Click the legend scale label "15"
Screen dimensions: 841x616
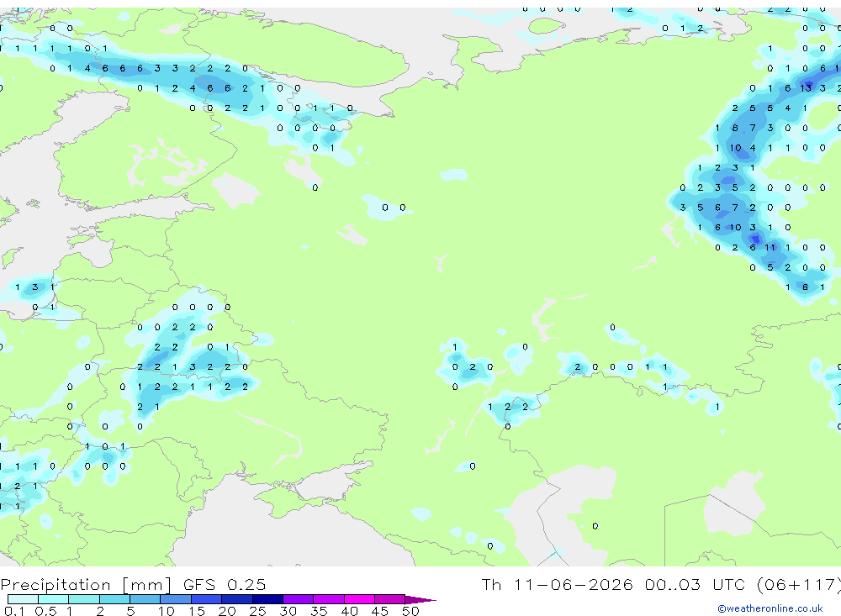197,611
